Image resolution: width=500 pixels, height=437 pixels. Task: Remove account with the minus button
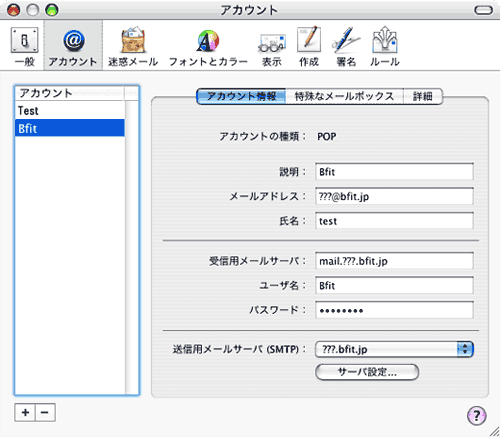coord(45,413)
